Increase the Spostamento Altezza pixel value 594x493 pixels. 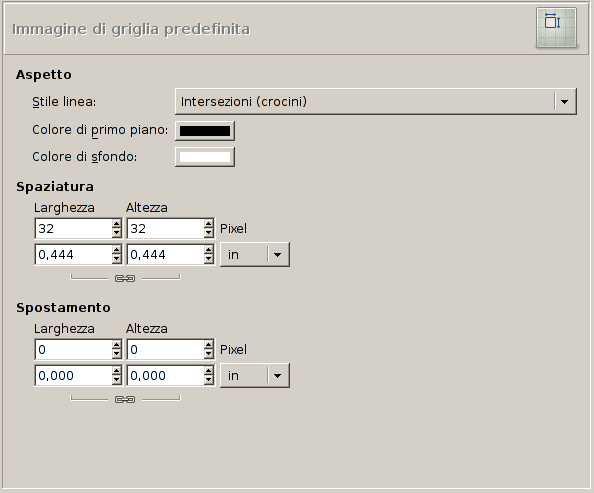pos(209,344)
